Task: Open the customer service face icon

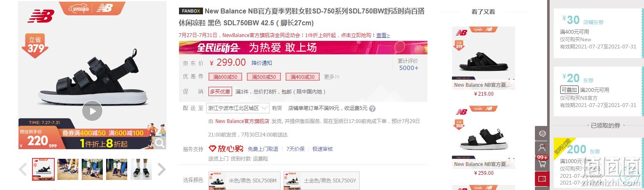Action: click(542, 133)
